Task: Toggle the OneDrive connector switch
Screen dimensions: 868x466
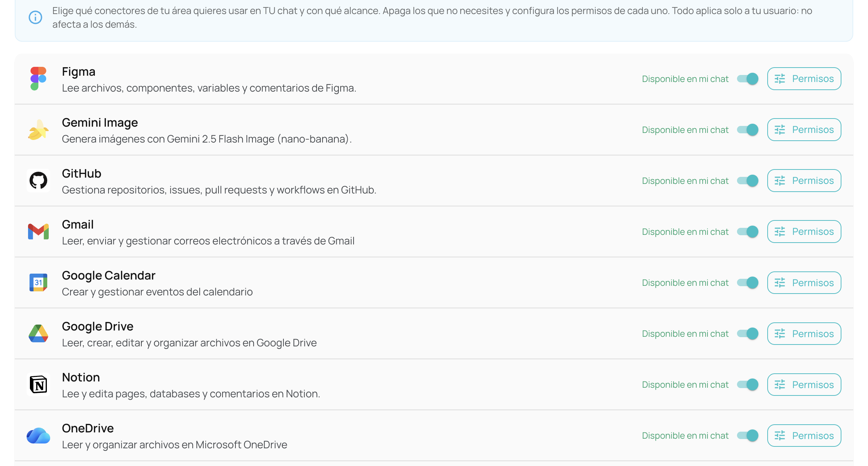Action: [x=748, y=435]
